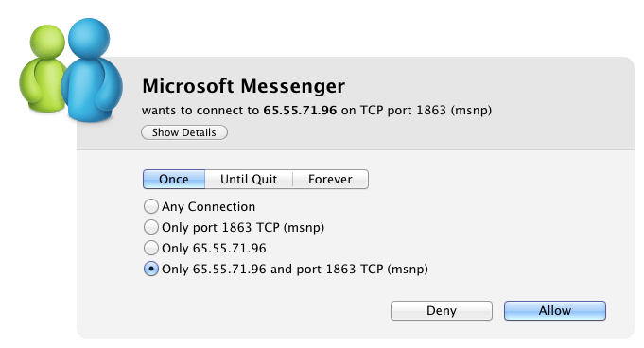644x348 pixels.
Task: Click radio for 65.55.71.96 and port 1863
Action: pos(151,270)
